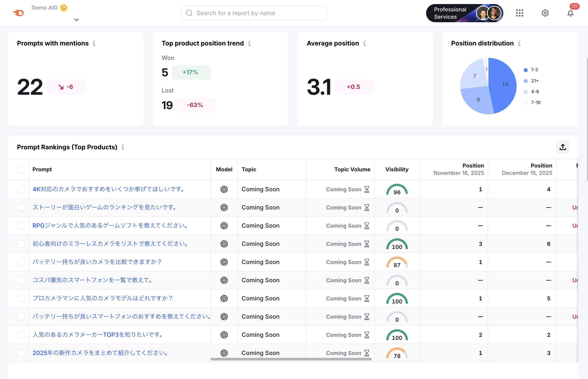The height and width of the screenshot is (379, 588).
Task: Sort by the Visibility column header
Action: point(397,169)
